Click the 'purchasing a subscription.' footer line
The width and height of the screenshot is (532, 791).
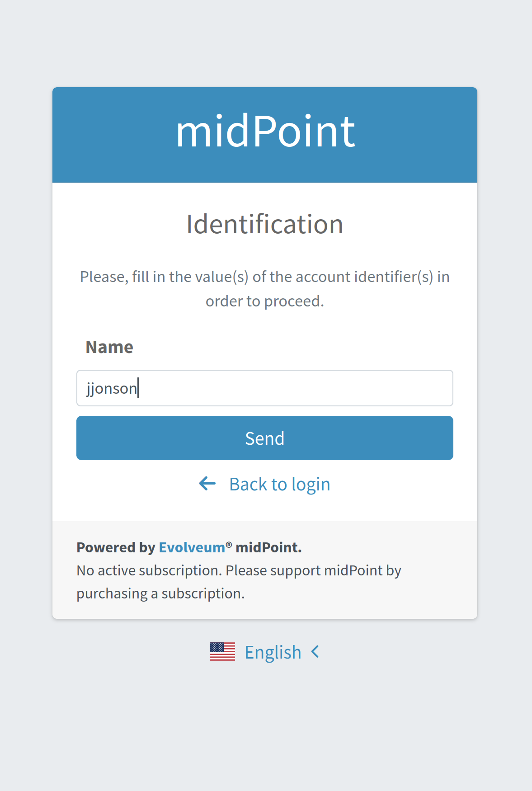coord(160,593)
